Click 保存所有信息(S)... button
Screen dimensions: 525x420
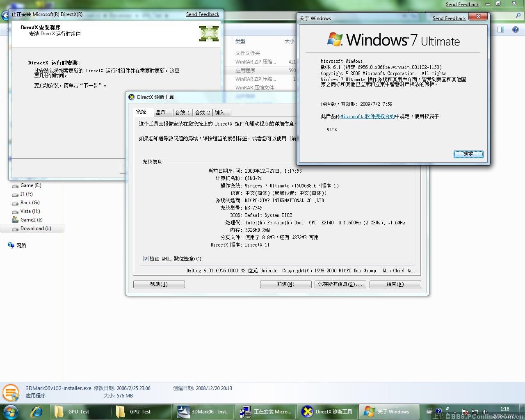coord(340,284)
